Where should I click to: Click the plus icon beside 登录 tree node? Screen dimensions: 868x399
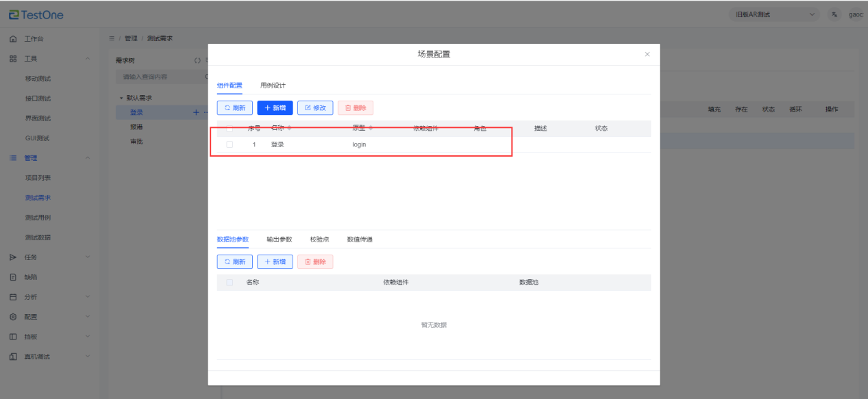coord(196,112)
